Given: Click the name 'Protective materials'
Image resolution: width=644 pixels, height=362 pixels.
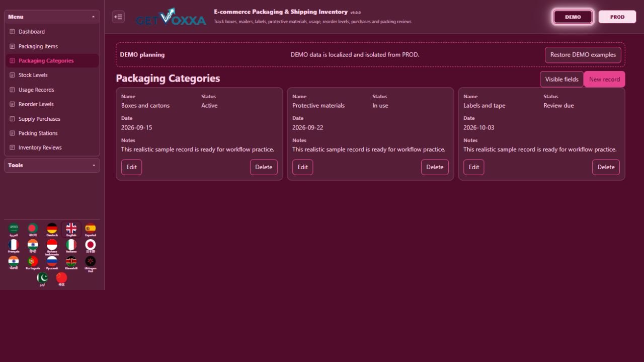Looking at the screenshot, I should [x=318, y=106].
